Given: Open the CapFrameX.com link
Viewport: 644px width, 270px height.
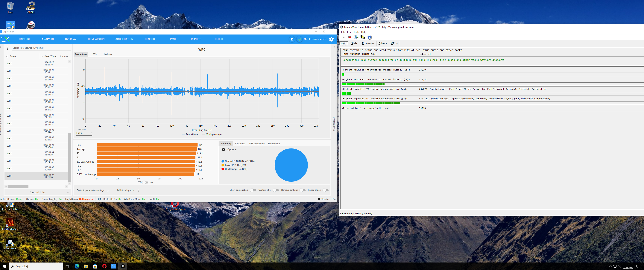Looking at the screenshot, I should (x=315, y=39).
